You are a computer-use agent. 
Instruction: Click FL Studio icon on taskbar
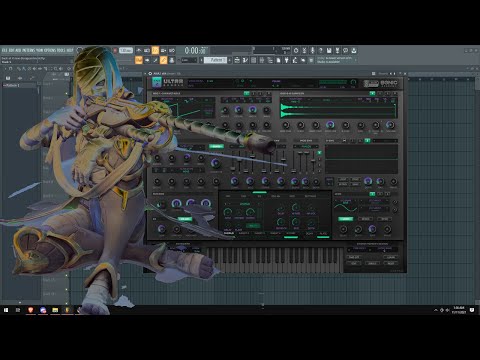(x=67, y=310)
